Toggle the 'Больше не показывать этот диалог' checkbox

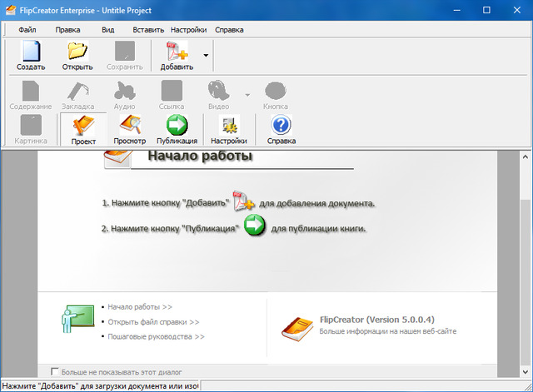pos(56,372)
